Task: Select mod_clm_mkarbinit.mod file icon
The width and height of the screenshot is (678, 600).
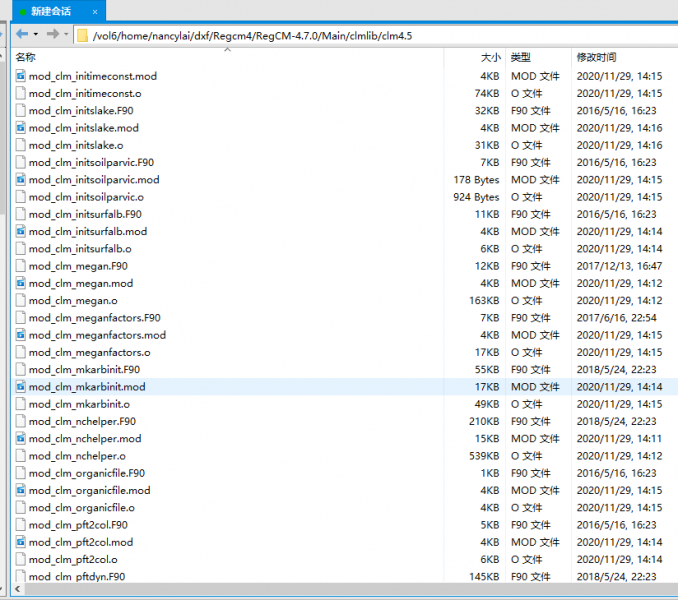Action: (x=21, y=387)
